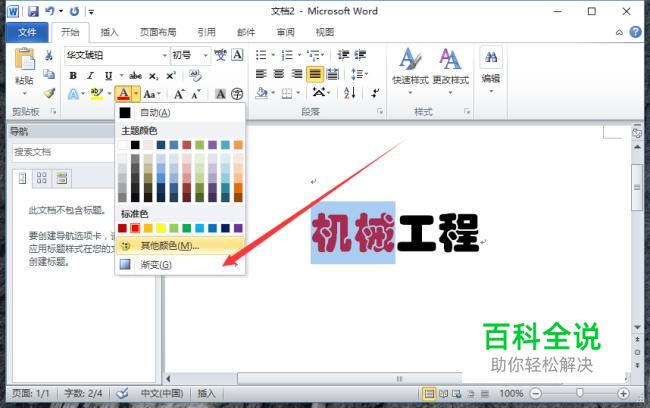Toggle Strikethrough formatting
The image size is (650, 408).
pos(135,75)
